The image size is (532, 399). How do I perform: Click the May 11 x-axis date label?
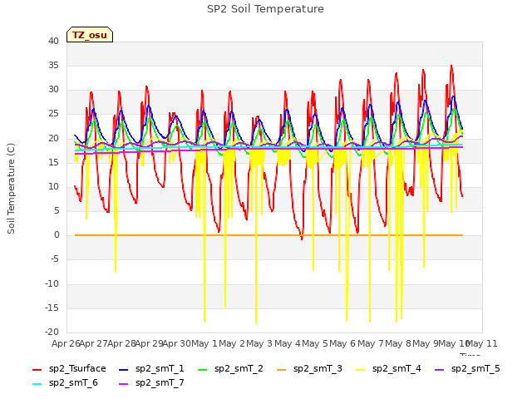(482, 344)
